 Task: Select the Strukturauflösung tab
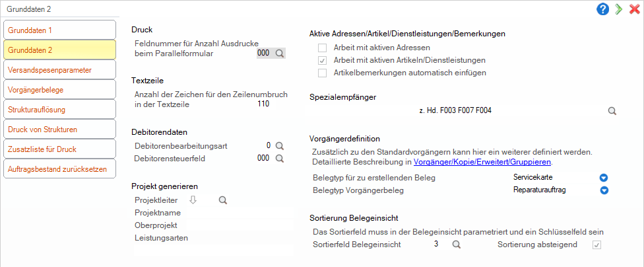pos(59,110)
